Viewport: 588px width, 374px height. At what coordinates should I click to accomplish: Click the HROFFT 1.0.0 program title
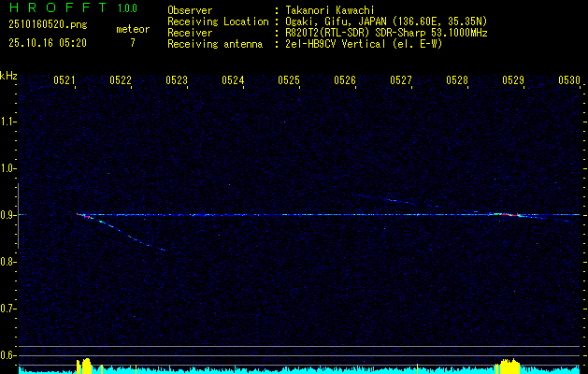pos(73,7)
